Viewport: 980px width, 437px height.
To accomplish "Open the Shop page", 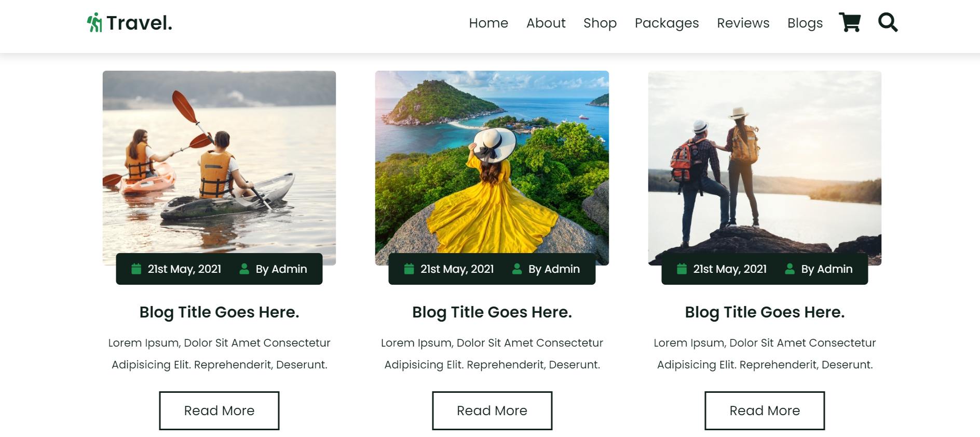I will point(600,23).
